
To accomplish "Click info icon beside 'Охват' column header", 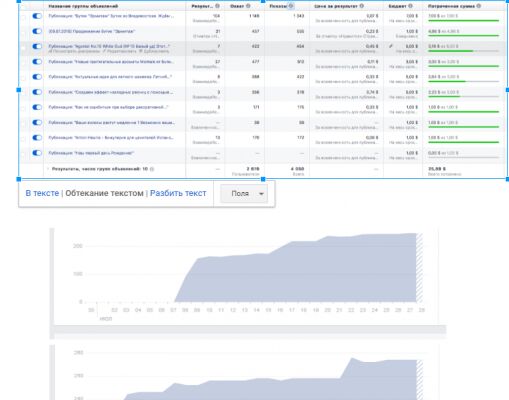I will point(248,6).
